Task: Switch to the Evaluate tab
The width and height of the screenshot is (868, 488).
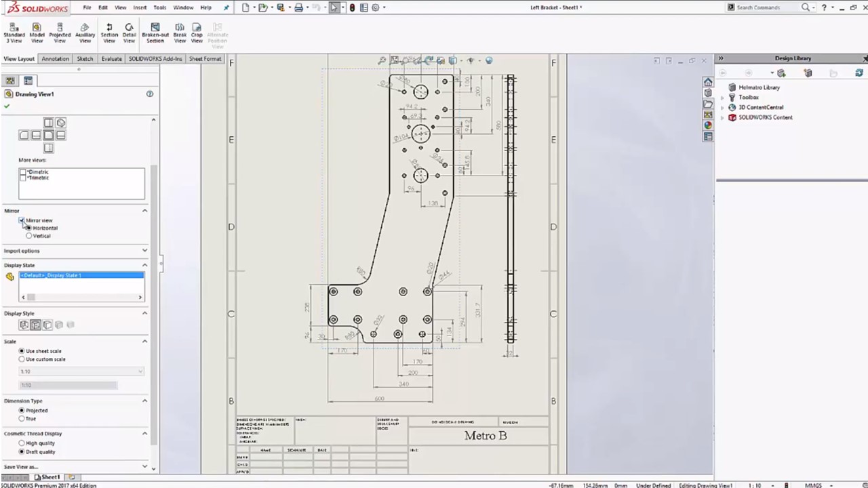Action: 111,59
